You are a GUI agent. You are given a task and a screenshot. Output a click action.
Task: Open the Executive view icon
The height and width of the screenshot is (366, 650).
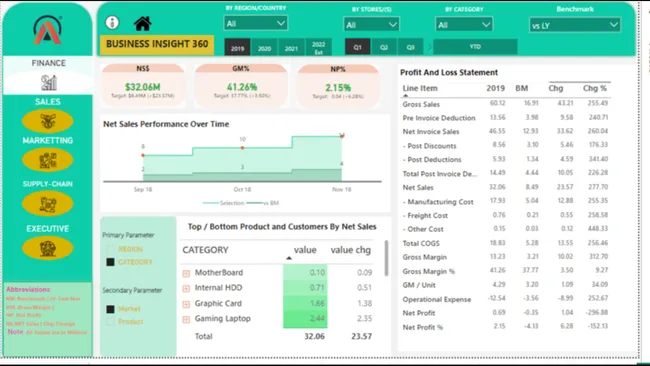(48, 248)
